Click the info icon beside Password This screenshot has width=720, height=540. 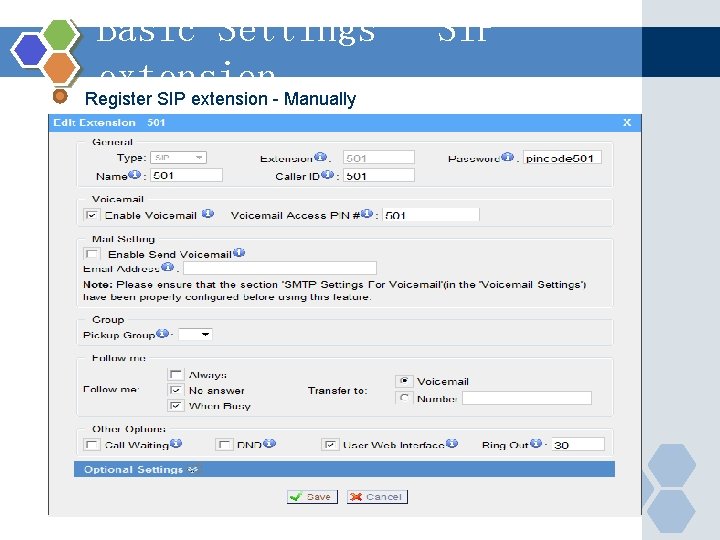click(x=507, y=157)
